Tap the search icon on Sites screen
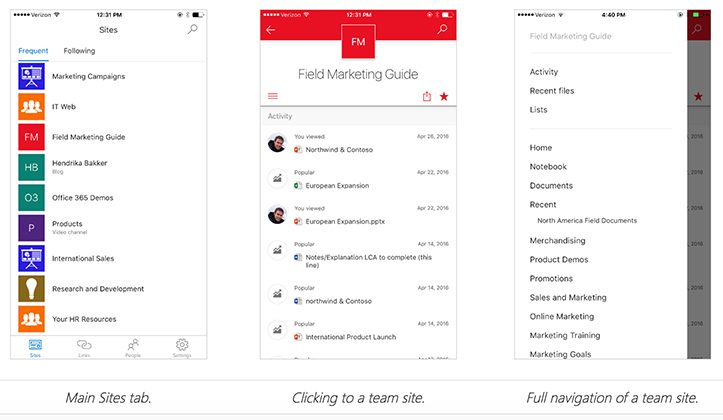The height and width of the screenshot is (420, 723). [x=192, y=30]
